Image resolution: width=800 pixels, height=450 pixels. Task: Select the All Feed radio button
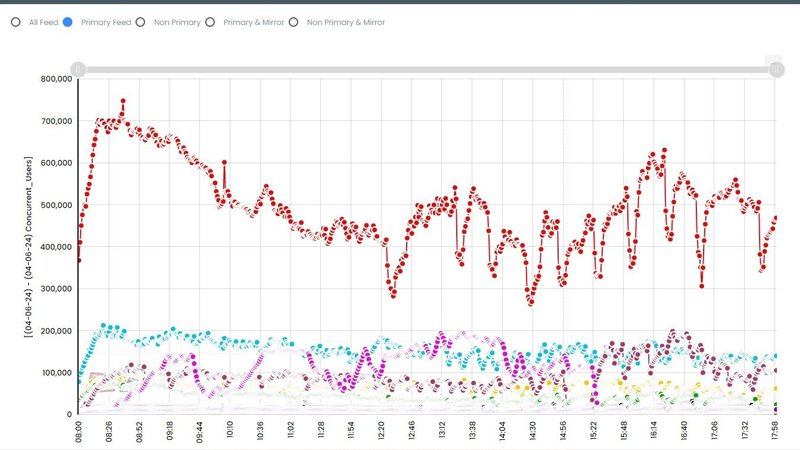click(x=16, y=22)
